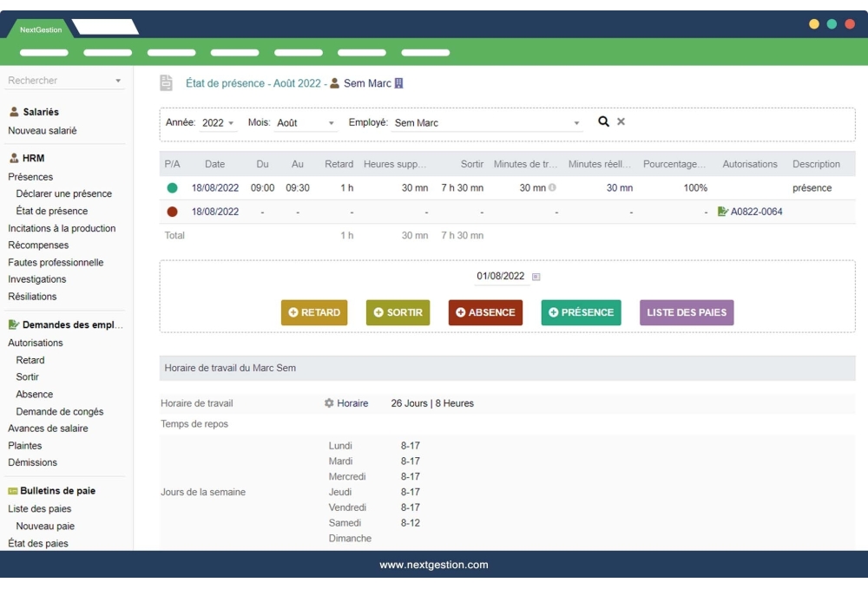Open the Année 2022 dropdown
Image resolution: width=868 pixels, height=589 pixels.
(x=220, y=121)
